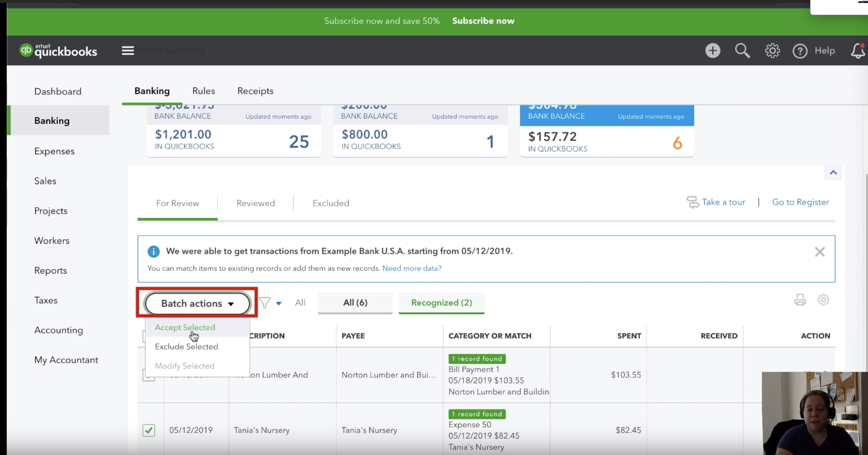The width and height of the screenshot is (868, 455).
Task: Open the Batch actions dropdown
Action: [198, 303]
